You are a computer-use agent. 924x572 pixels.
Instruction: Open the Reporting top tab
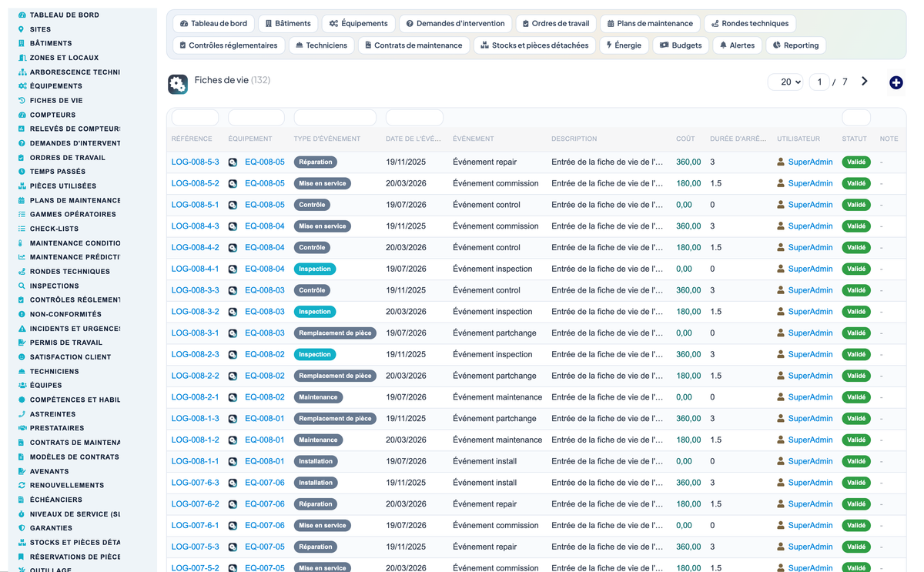click(x=795, y=45)
